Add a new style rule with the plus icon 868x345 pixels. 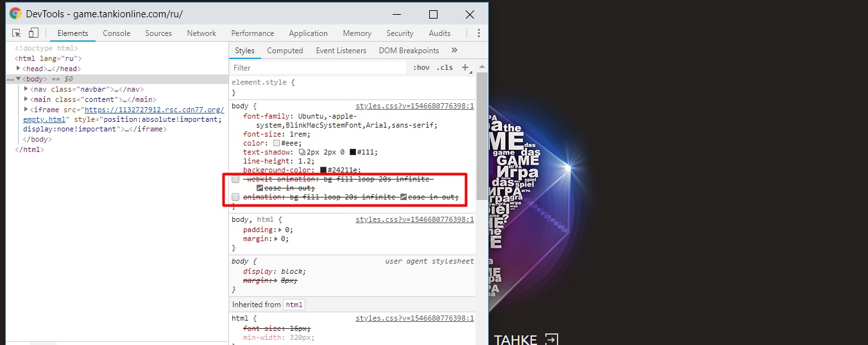[x=466, y=67]
